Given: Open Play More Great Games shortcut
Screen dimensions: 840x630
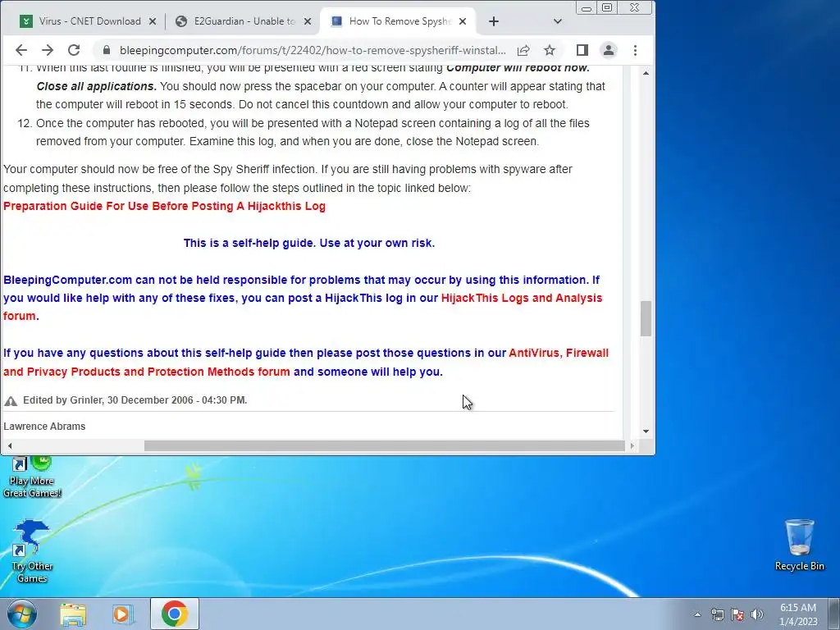Looking at the screenshot, I should (32, 477).
